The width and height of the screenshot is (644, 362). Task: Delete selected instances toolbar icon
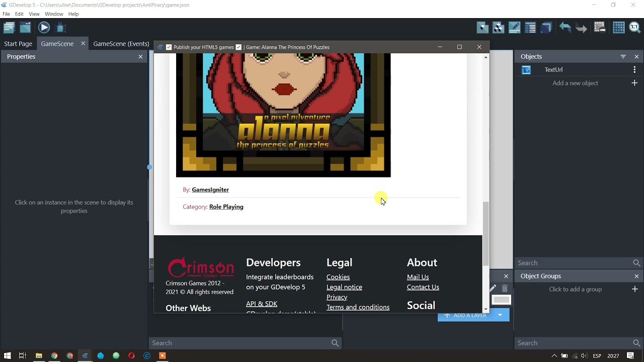(600, 28)
